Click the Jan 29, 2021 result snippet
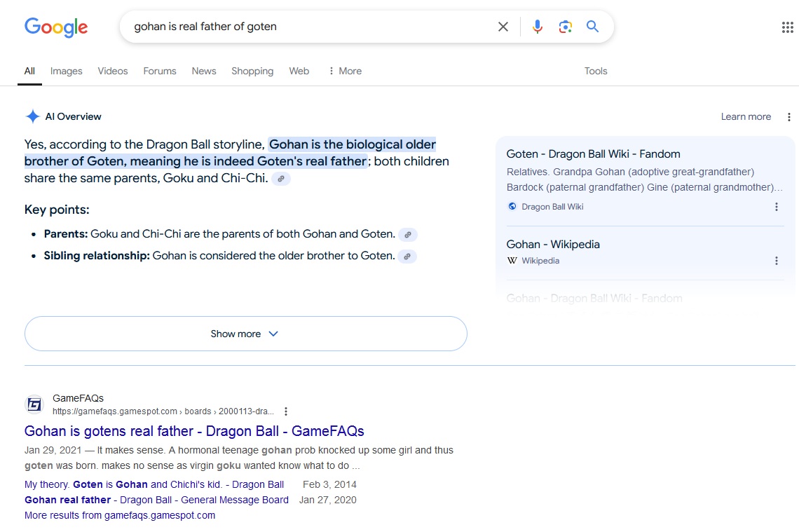 [x=238, y=458]
